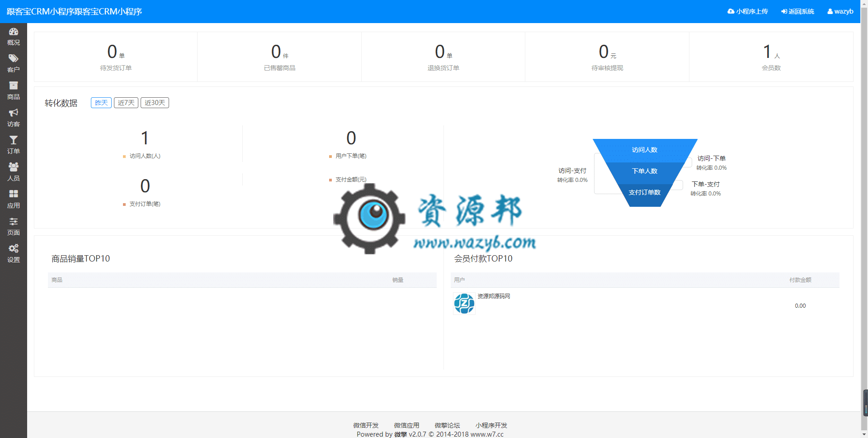Open the 客户 customers tag icon
The image size is (868, 438).
point(14,58)
